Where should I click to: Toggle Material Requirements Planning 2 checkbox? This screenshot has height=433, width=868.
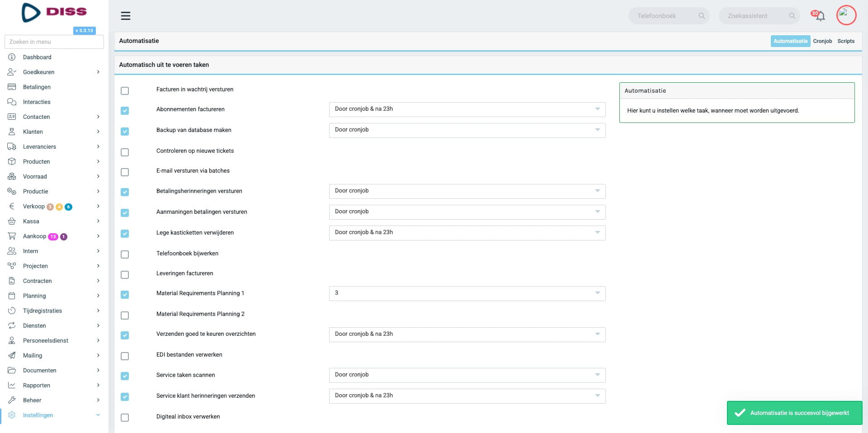pos(125,315)
